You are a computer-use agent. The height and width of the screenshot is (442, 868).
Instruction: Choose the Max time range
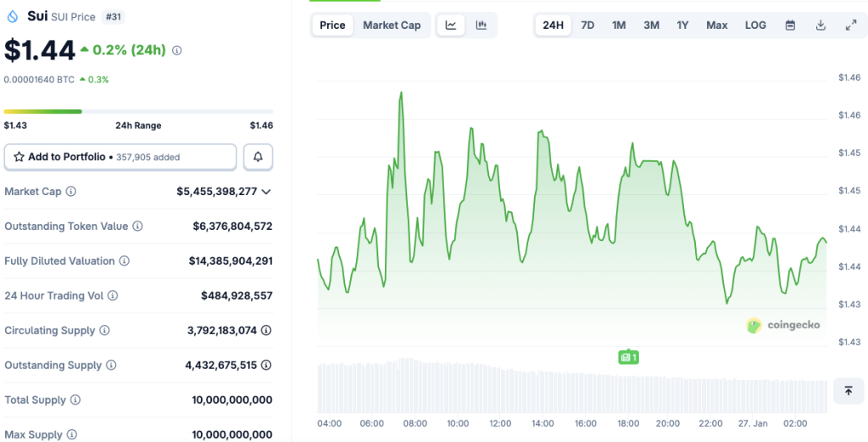(x=717, y=25)
